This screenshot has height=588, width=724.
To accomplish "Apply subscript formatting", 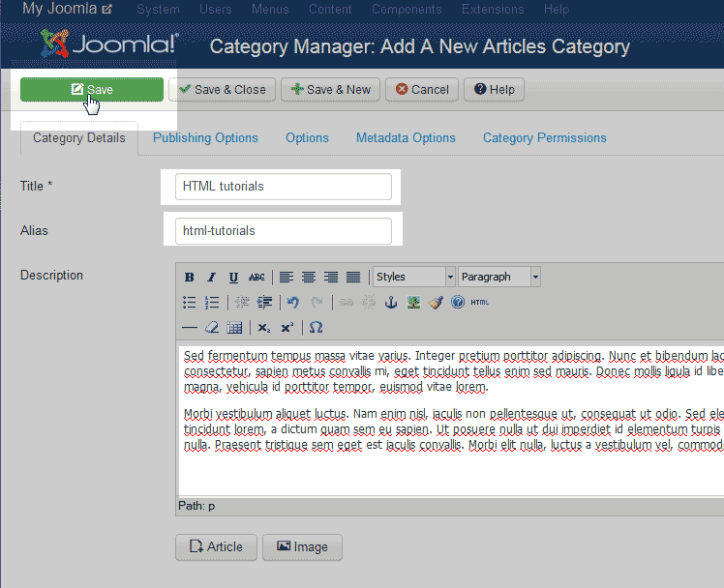I will [x=264, y=328].
